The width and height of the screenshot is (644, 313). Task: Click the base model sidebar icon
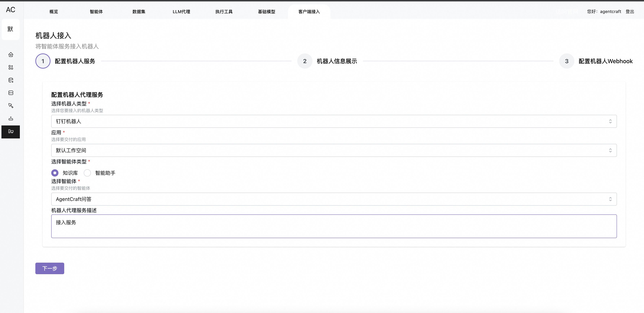[11, 118]
